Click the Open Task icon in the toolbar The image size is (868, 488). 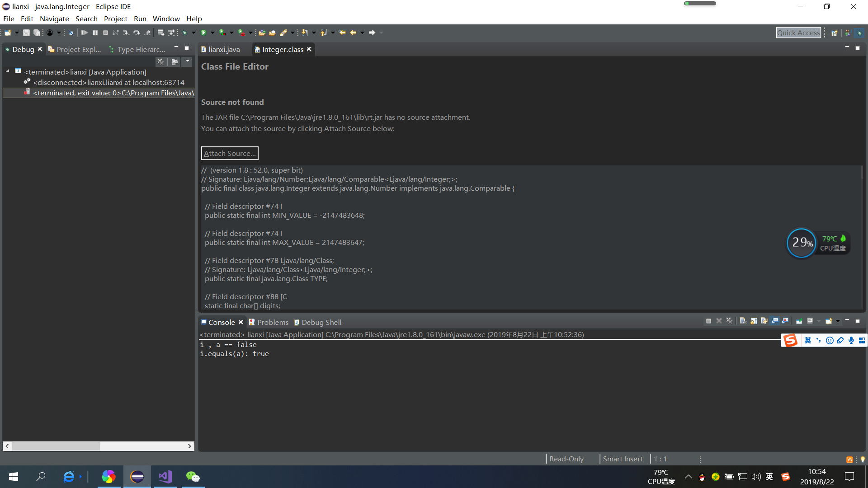[x=272, y=33]
